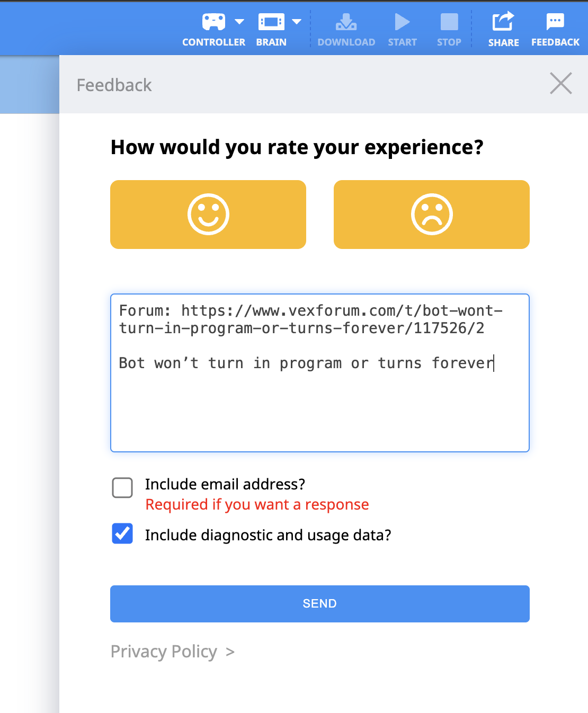This screenshot has height=713, width=588.
Task: Close the Feedback panel
Action: (x=561, y=83)
